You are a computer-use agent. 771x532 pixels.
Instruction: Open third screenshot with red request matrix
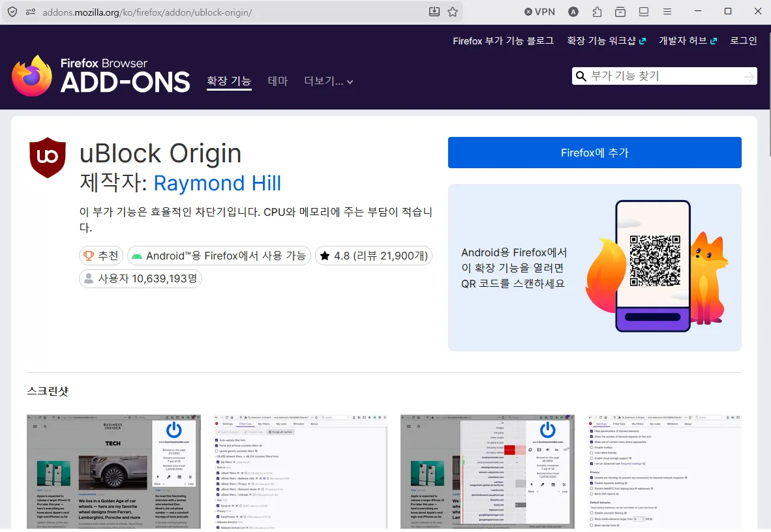(x=487, y=471)
